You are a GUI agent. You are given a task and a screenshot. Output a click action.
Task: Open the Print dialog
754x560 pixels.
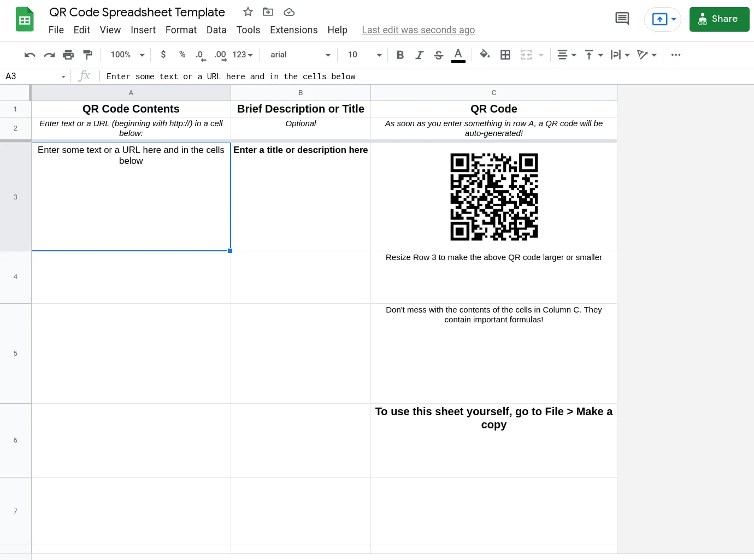[68, 55]
